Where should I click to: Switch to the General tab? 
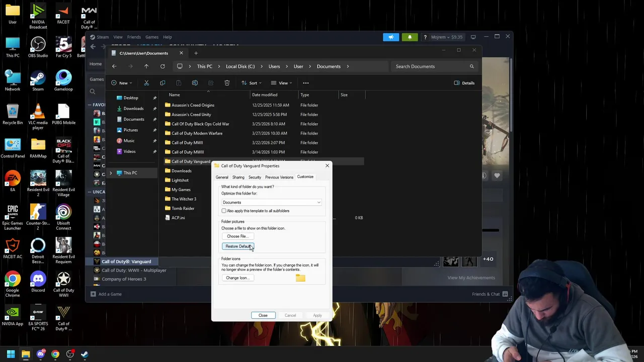tap(222, 177)
